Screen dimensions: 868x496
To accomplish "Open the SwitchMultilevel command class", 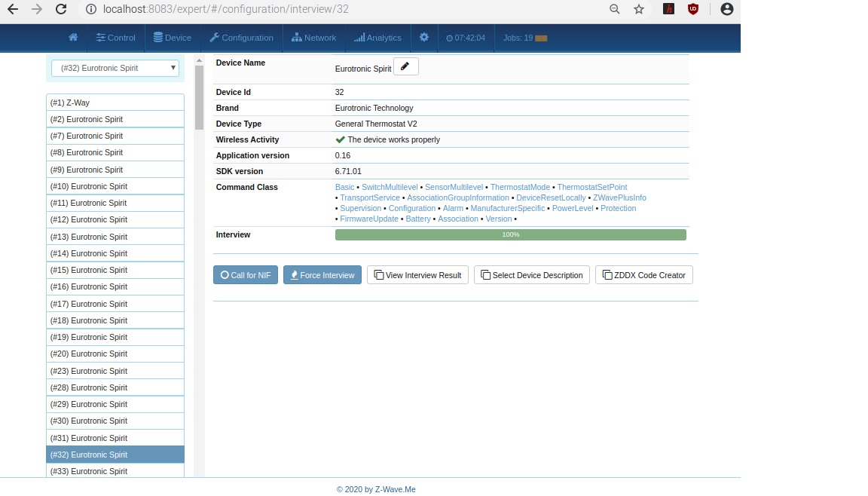I will (390, 187).
